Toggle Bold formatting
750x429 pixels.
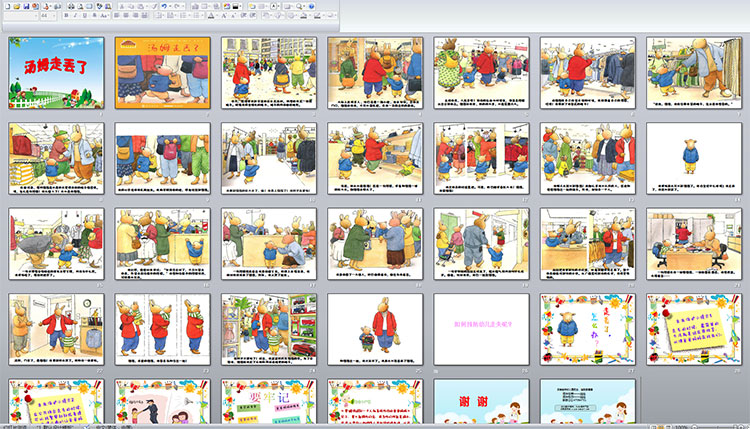66,16
